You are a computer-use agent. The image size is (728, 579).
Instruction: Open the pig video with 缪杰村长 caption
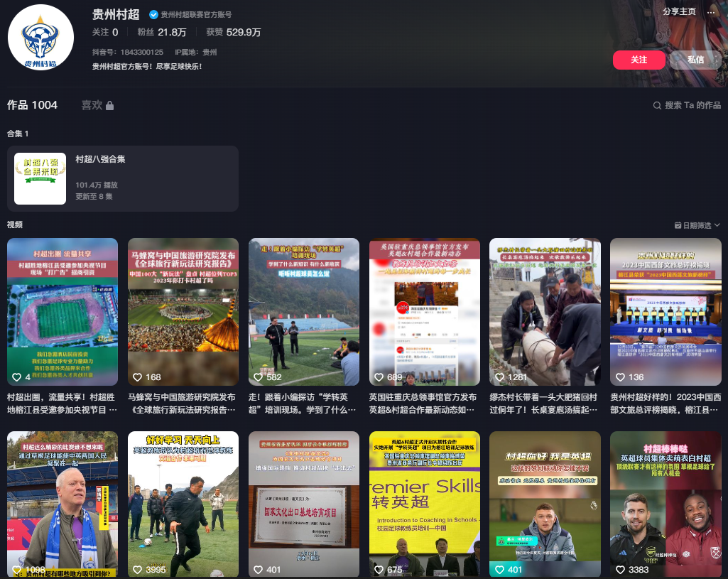pyautogui.click(x=545, y=311)
